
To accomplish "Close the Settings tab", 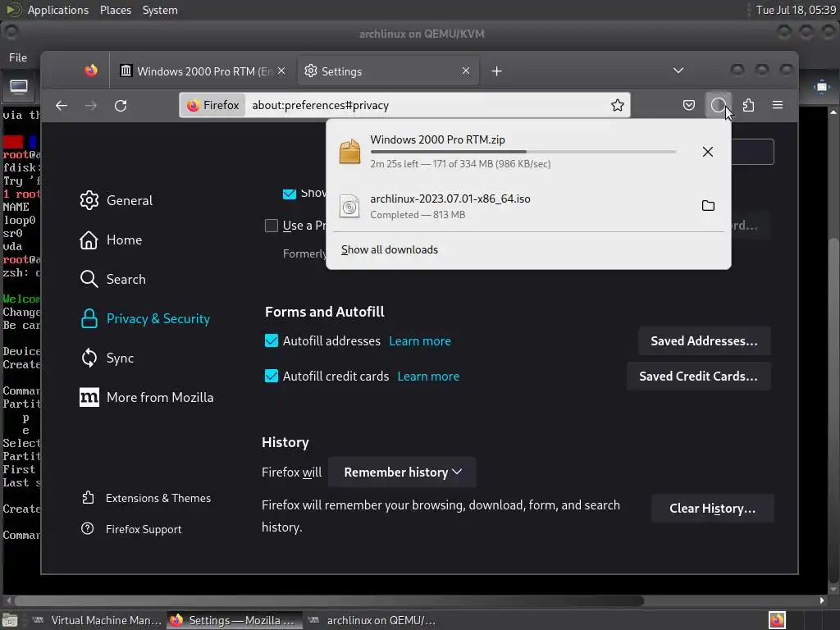I will click(x=466, y=71).
